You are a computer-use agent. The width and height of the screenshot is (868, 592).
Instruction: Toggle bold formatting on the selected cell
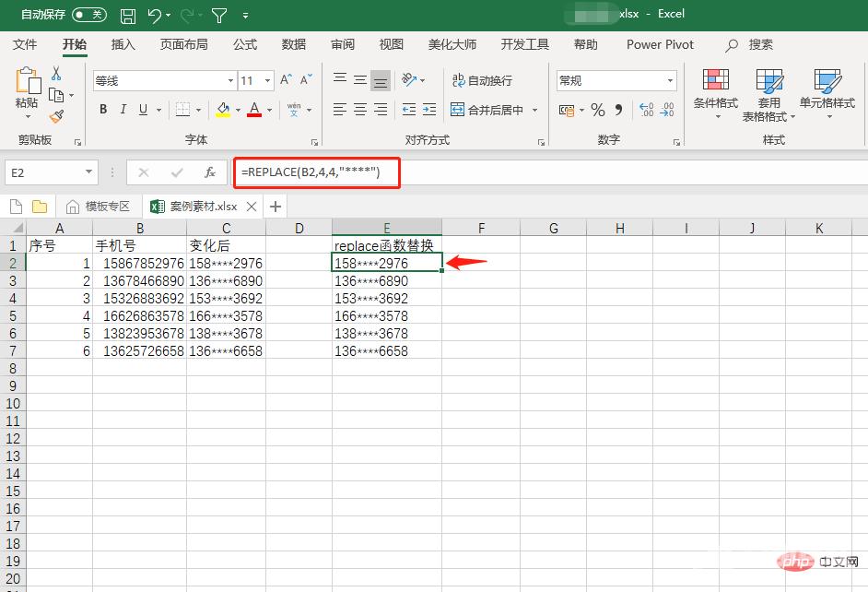tap(102, 110)
